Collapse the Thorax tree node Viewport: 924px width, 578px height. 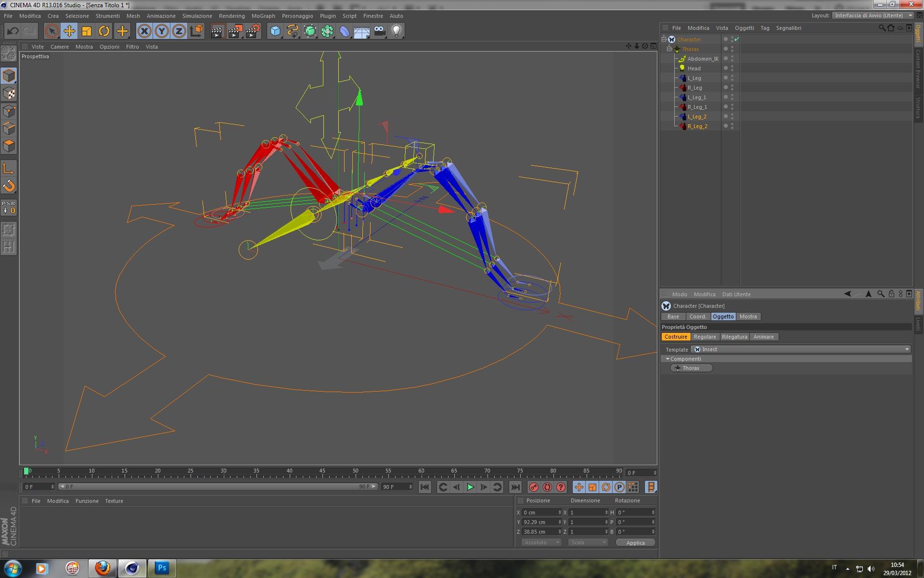click(669, 49)
